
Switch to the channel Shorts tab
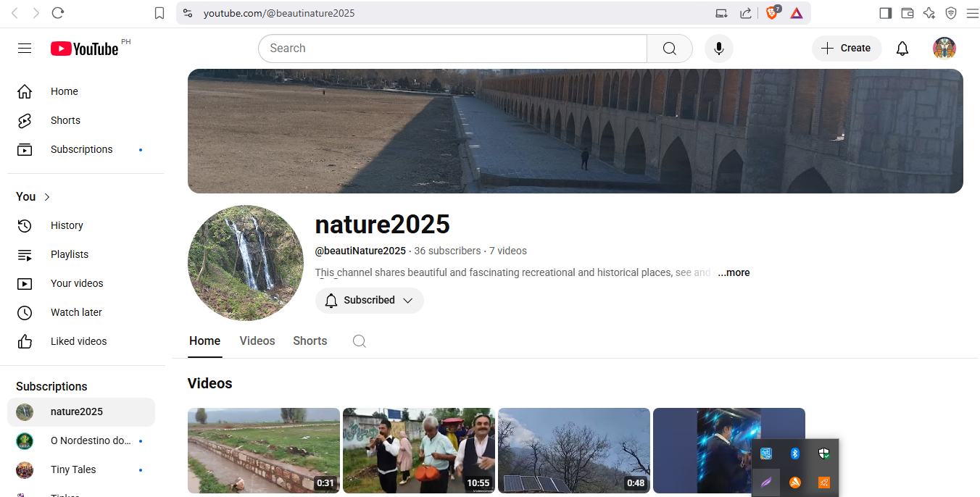(x=310, y=341)
